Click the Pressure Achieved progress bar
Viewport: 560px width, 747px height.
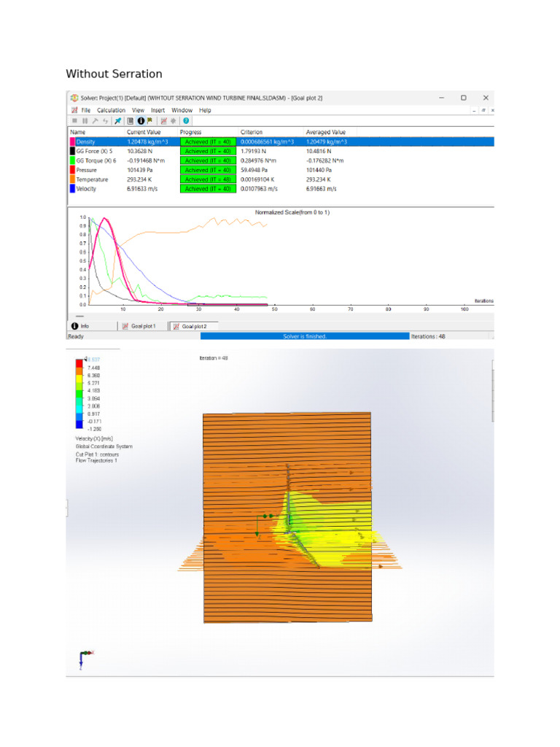click(x=208, y=170)
